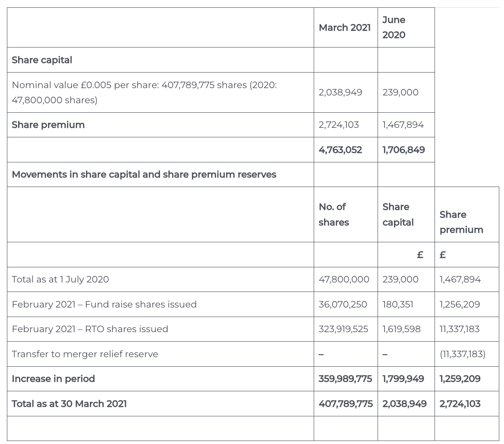504x444 pixels.
Task: Select the bold total 1,706,849 cell
Action: (403, 150)
